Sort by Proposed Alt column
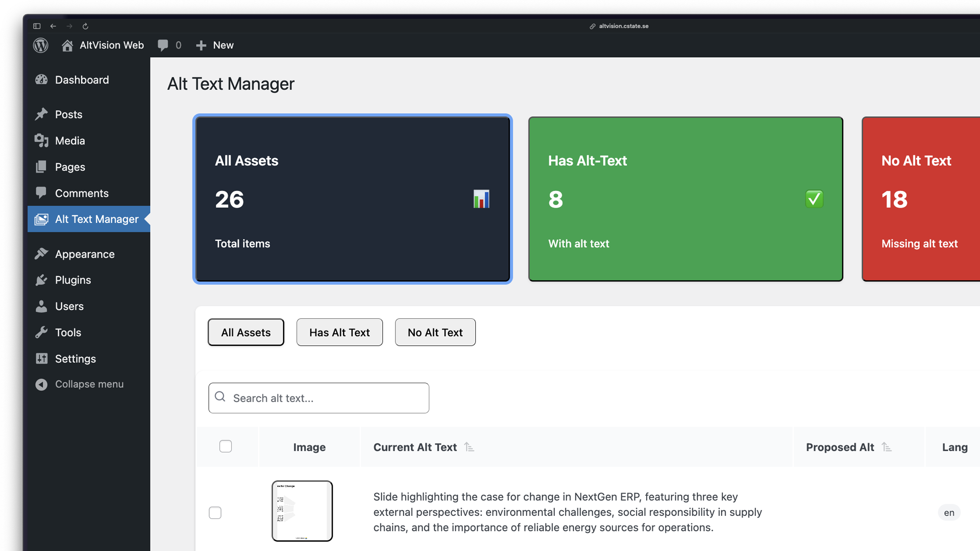 [887, 447]
